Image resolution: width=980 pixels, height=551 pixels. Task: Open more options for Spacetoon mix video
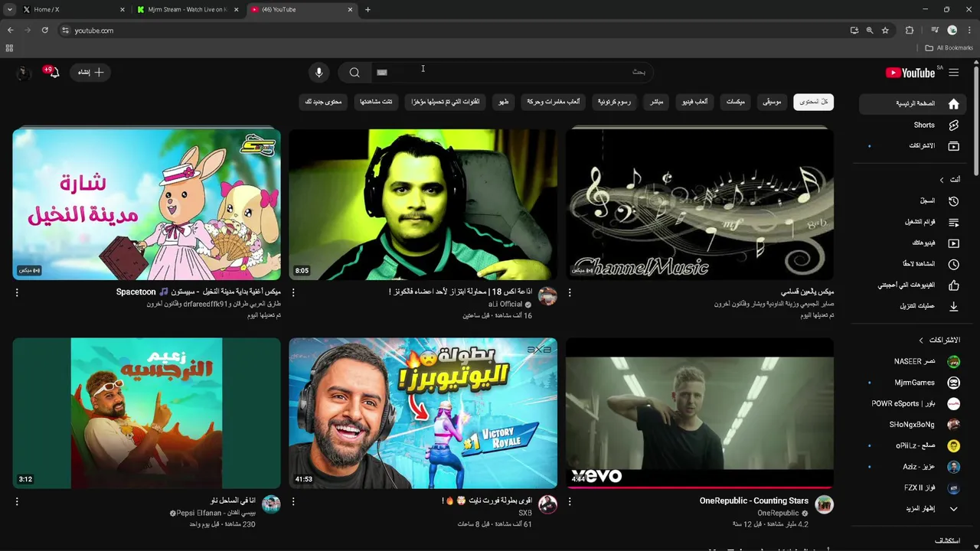click(x=17, y=292)
